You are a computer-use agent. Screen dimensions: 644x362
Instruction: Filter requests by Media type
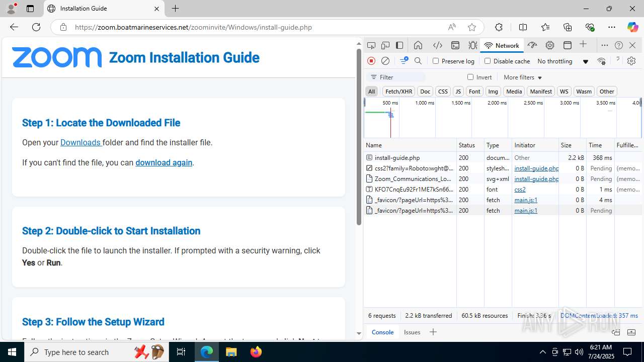pos(514,91)
